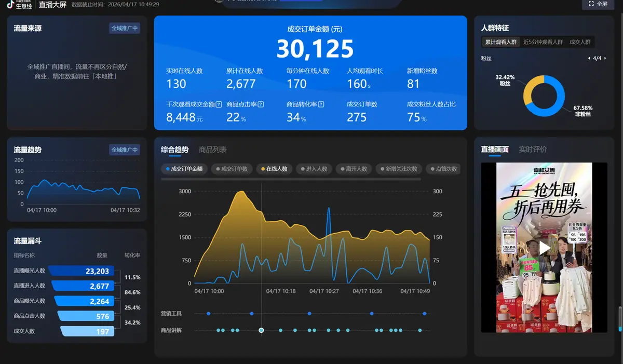Click the 成交人数 funnel bar 197
Image resolution: width=623 pixels, height=364 pixels.
88,331
